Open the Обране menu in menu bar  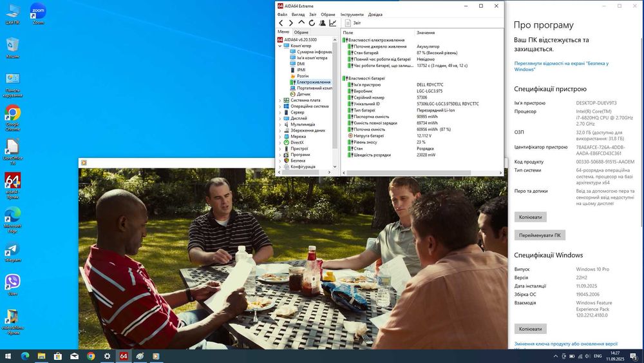tap(328, 14)
